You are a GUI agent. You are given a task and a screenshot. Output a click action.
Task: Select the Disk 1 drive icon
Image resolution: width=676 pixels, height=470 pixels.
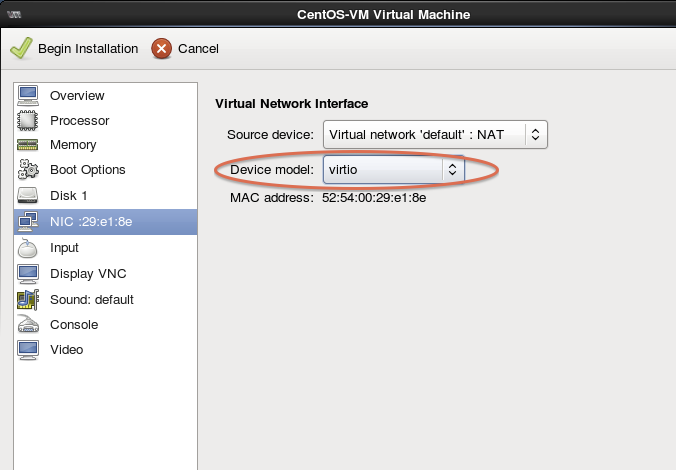point(28,196)
